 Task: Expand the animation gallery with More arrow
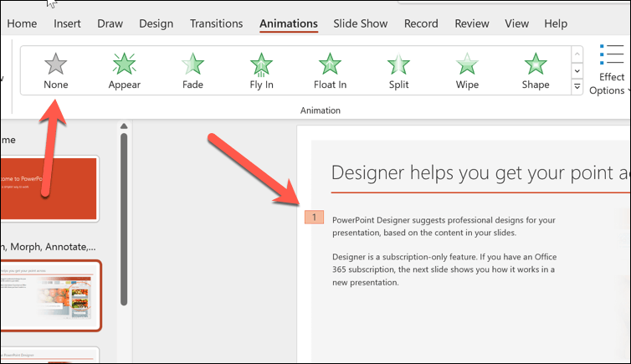(x=577, y=87)
